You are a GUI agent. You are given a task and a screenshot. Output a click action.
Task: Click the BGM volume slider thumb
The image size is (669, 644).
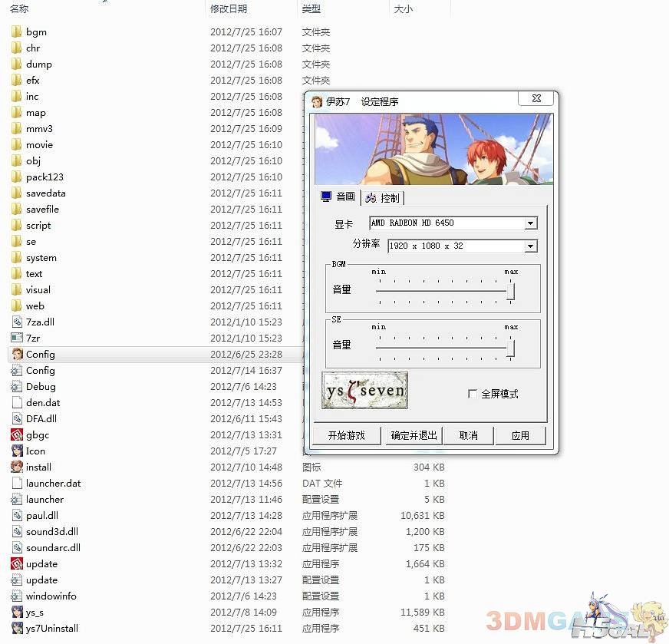pos(510,292)
